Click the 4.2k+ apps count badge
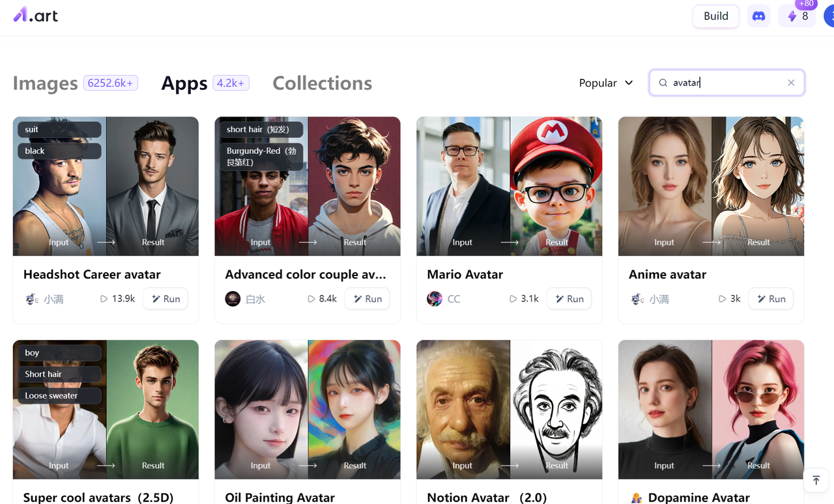The image size is (834, 504). tap(231, 83)
